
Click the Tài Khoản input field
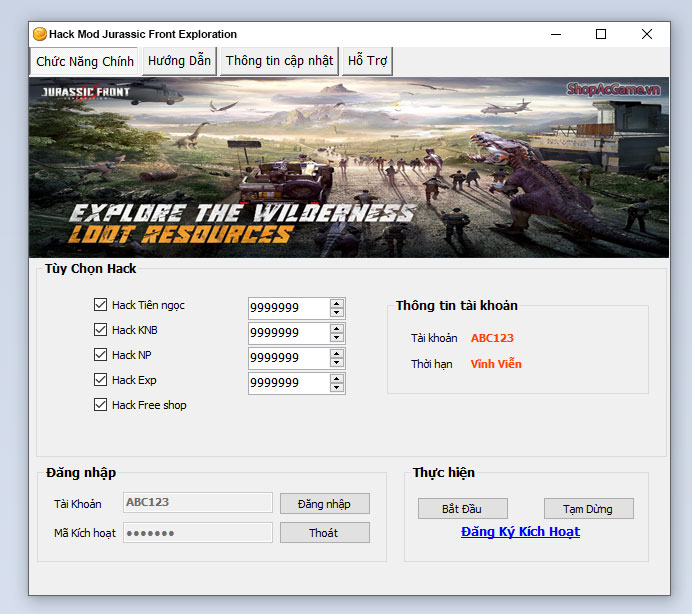198,502
